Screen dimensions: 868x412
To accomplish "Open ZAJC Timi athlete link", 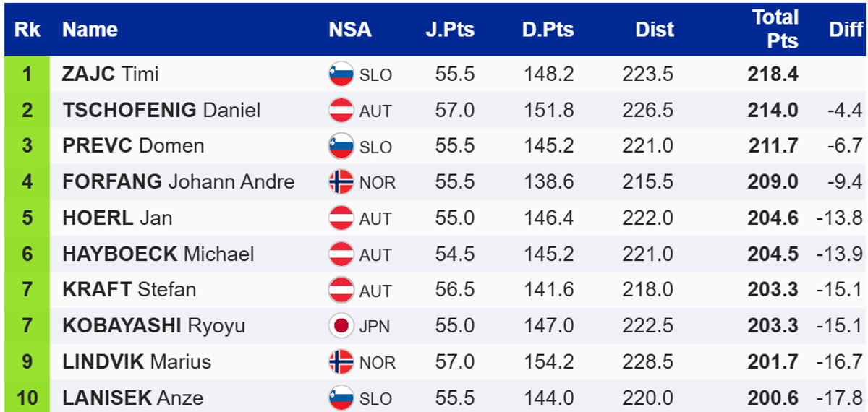I will pos(111,74).
